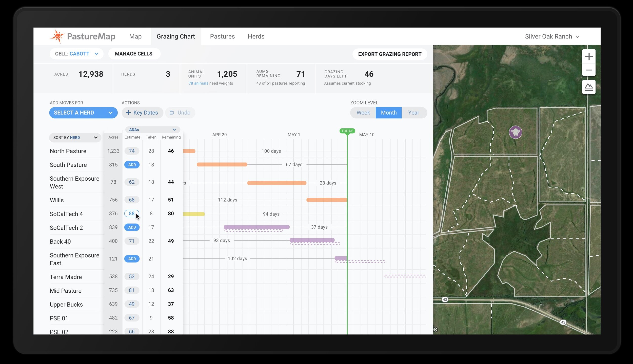Image resolution: width=633 pixels, height=364 pixels.
Task: Click the Taken column header
Action: click(151, 137)
